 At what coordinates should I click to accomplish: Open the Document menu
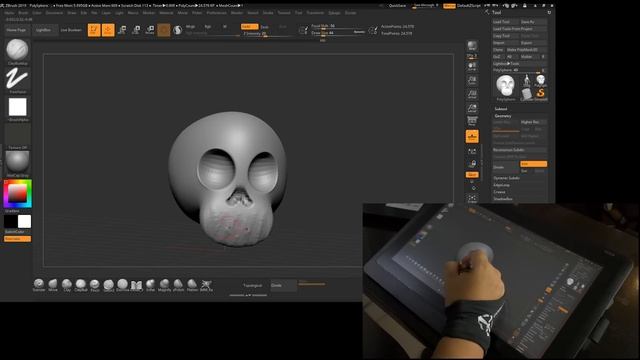pos(54,13)
